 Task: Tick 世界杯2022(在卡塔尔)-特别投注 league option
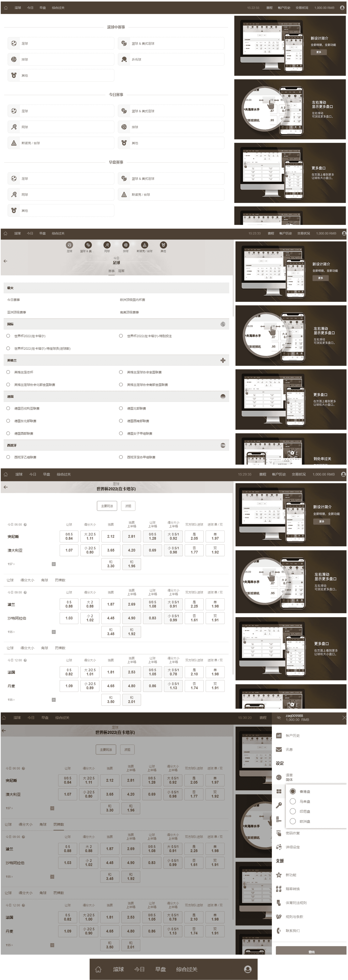121,336
